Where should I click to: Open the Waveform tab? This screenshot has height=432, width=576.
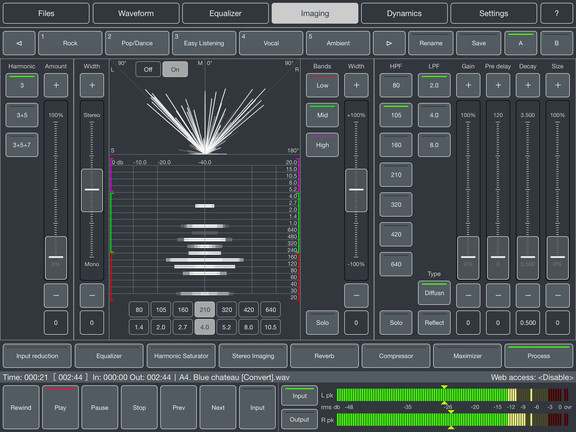tap(136, 14)
